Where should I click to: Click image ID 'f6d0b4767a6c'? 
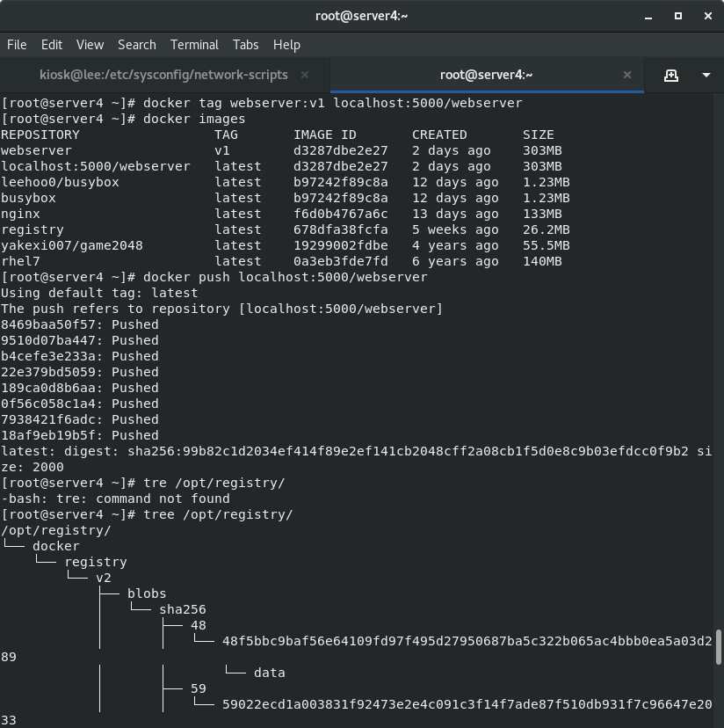[341, 214]
